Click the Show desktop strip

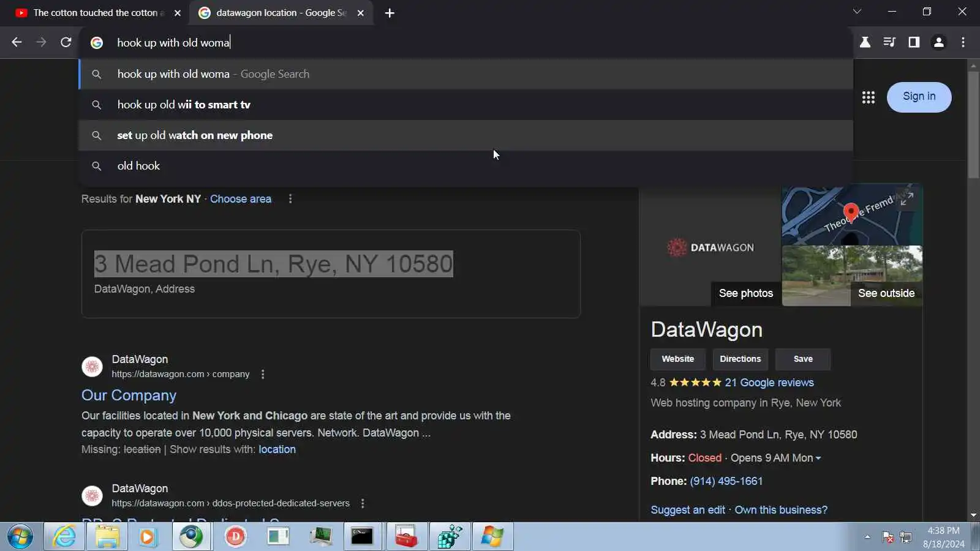tap(975, 537)
